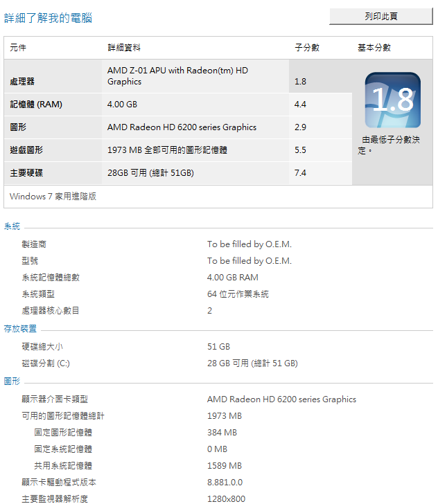
Task: Click the 4.00 GB RAM value
Action: coord(233,278)
